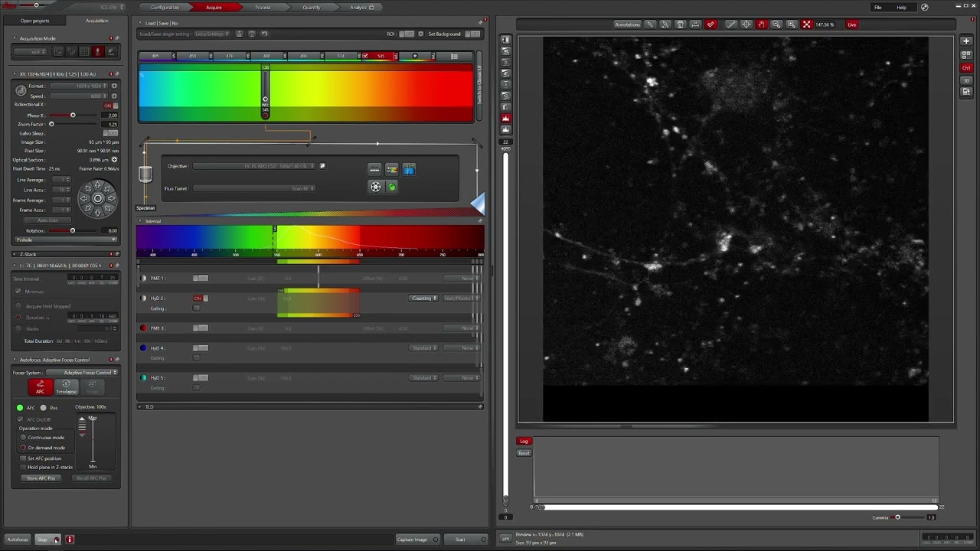Viewport: 980px width, 551px height.
Task: Open the Adaptive Focus Control focus system dropdown
Action: (x=82, y=373)
